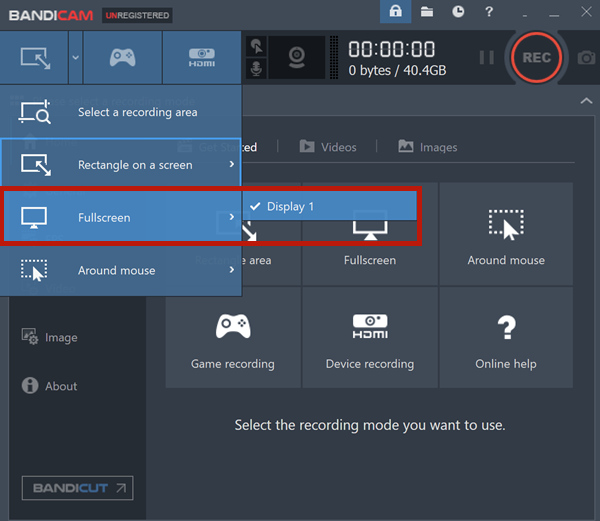
Task: Open the Bandicut link
Action: tap(77, 488)
